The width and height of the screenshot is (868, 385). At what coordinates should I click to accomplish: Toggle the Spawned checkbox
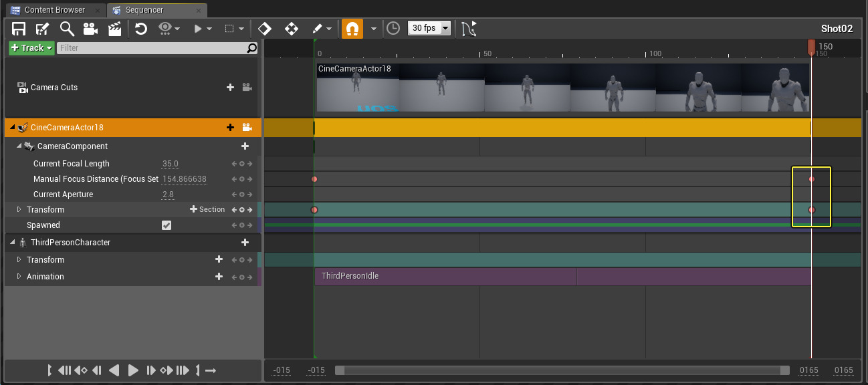click(167, 225)
